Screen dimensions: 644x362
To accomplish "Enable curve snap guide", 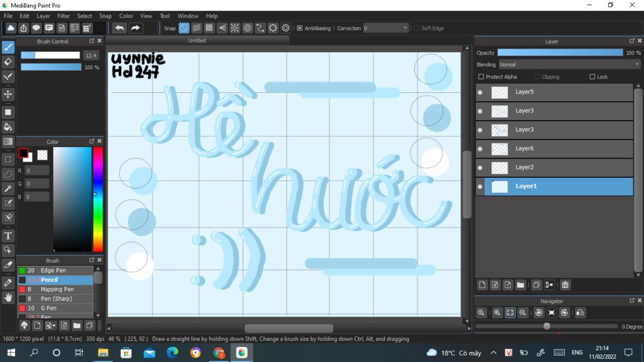I will pos(260,28).
